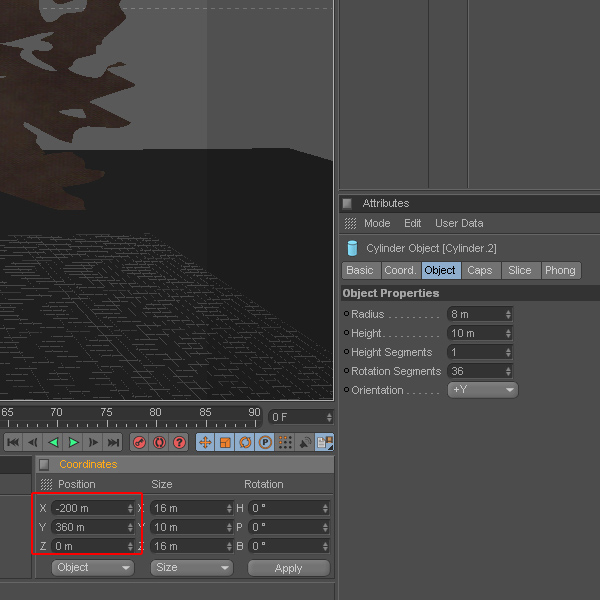Click the red Record Keyframe key icon
Viewport: 600px width, 600px height.
coord(140,442)
